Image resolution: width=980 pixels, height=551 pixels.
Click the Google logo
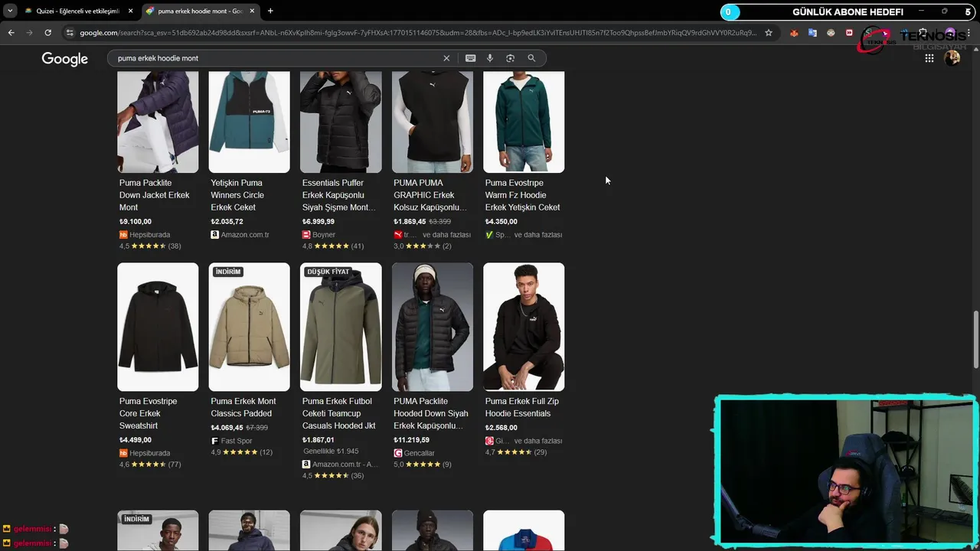tap(65, 59)
